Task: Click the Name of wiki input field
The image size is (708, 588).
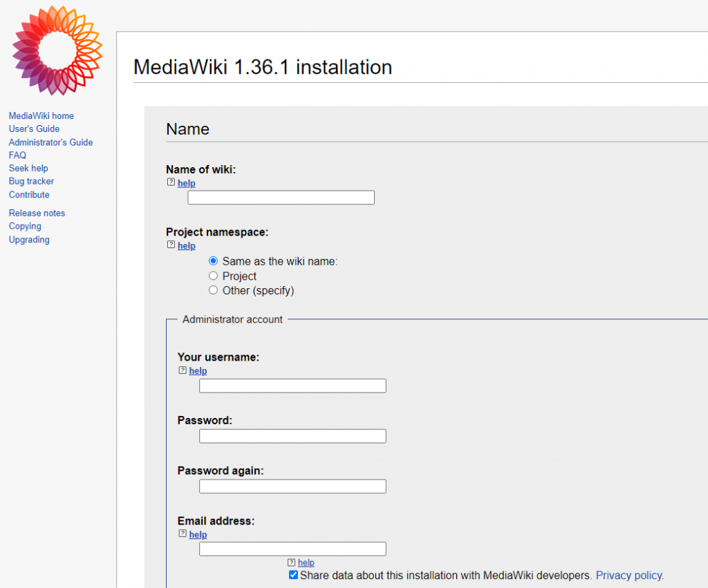Action: click(x=281, y=197)
